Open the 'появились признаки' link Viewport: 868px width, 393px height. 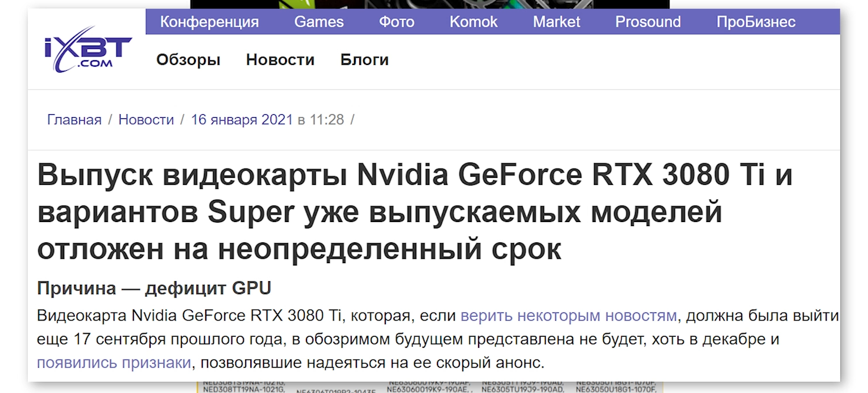[x=114, y=363]
